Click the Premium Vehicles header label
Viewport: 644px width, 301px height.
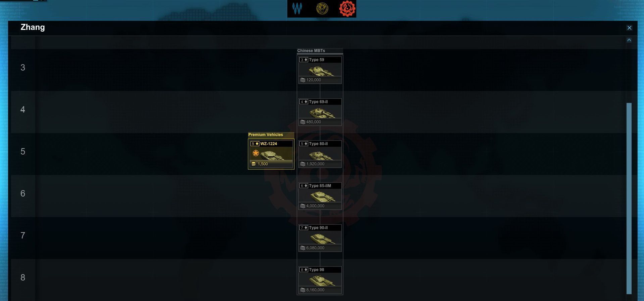point(265,135)
